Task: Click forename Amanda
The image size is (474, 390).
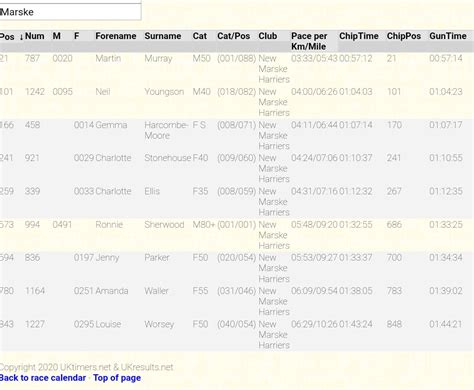Action: 112,291
